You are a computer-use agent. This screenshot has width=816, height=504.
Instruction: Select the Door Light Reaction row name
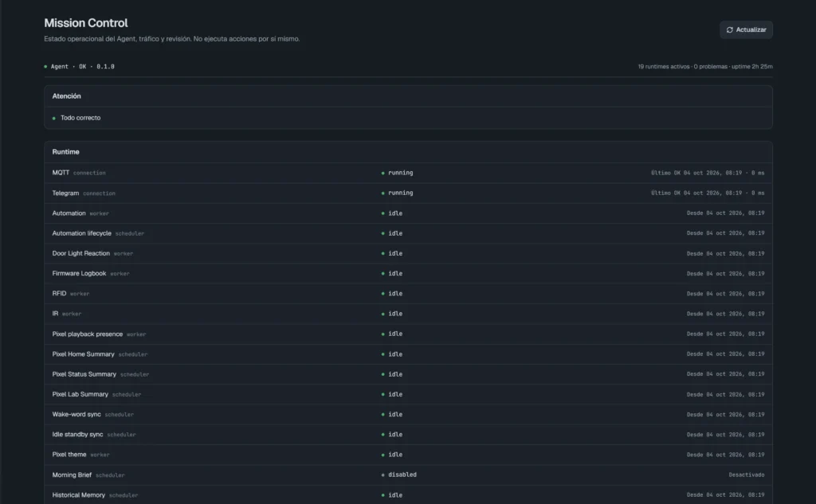pyautogui.click(x=80, y=253)
